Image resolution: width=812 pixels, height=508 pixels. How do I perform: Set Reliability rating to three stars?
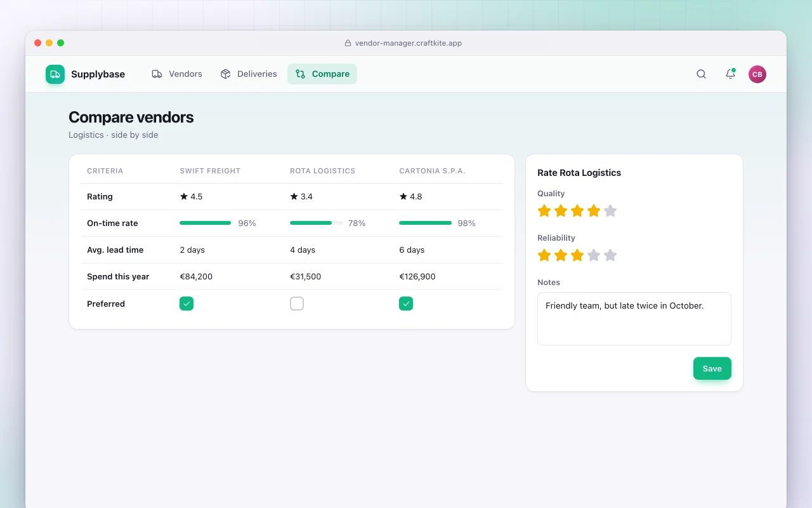[x=577, y=255]
